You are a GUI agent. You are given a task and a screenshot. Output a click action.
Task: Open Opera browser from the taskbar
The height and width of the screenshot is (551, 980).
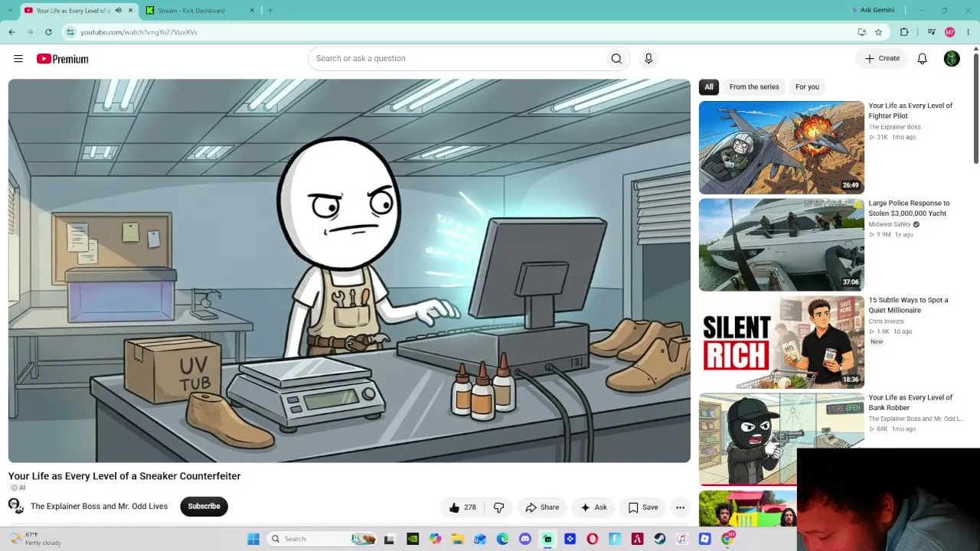click(x=593, y=539)
